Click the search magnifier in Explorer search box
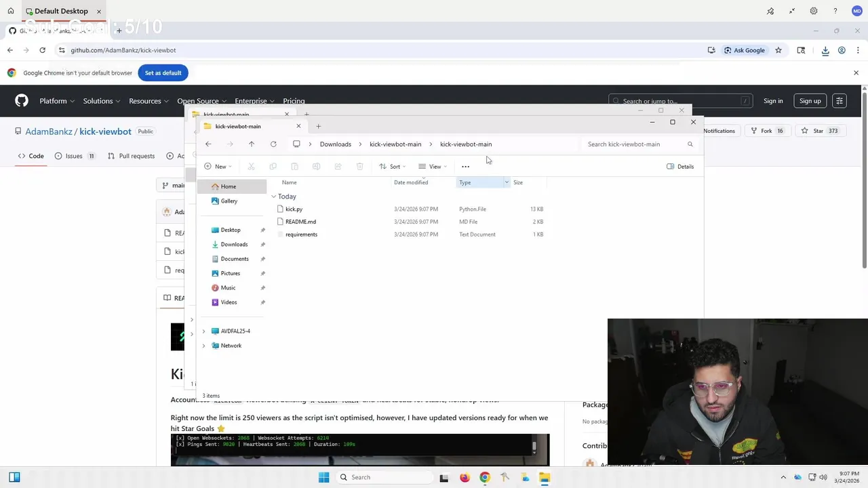 (690, 144)
